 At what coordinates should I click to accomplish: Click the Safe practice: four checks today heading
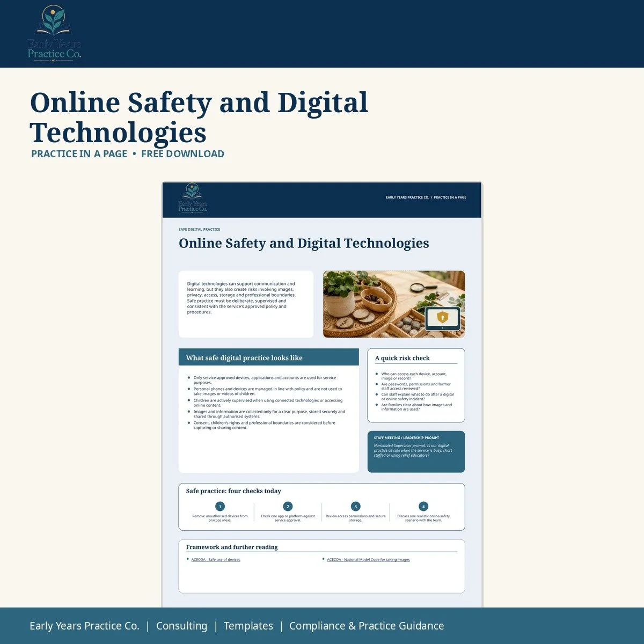233,491
